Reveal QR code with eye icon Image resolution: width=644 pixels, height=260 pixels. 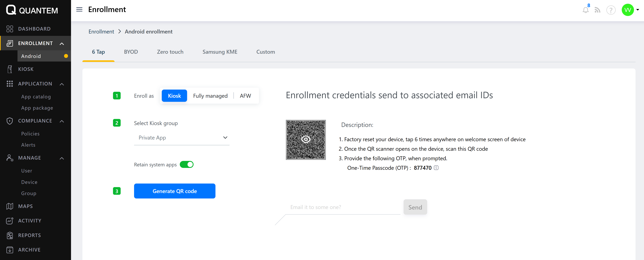pyautogui.click(x=306, y=139)
